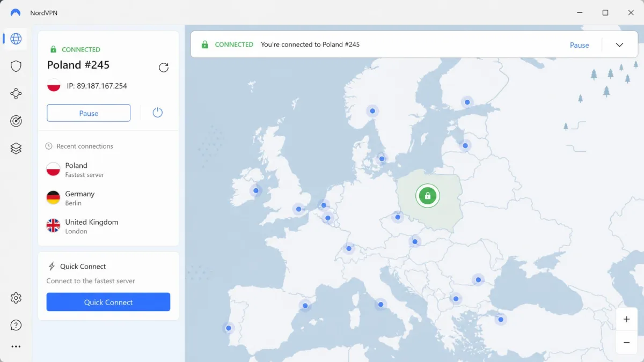Select the Romania server dot on map
Screen dimensions: 644x362
click(x=478, y=279)
